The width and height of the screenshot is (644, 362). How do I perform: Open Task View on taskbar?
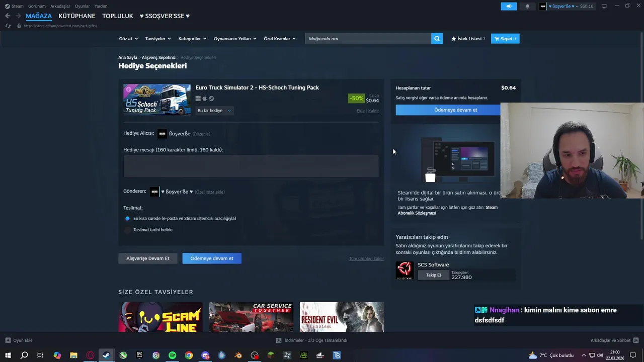tap(40, 355)
